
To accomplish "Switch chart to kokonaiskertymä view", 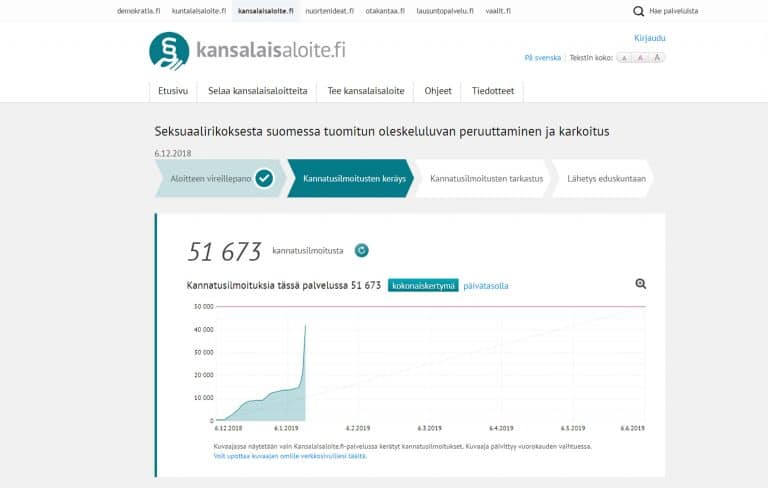I will (423, 285).
